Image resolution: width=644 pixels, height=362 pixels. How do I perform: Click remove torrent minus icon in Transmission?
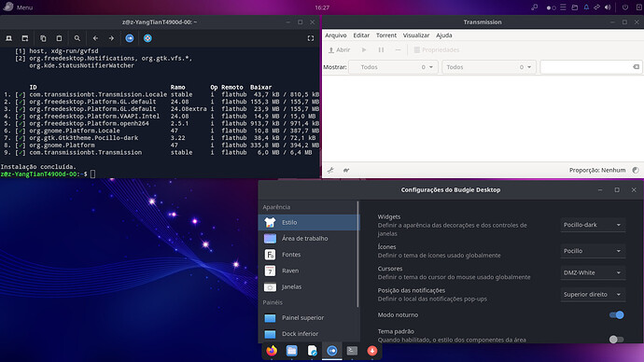coord(398,49)
